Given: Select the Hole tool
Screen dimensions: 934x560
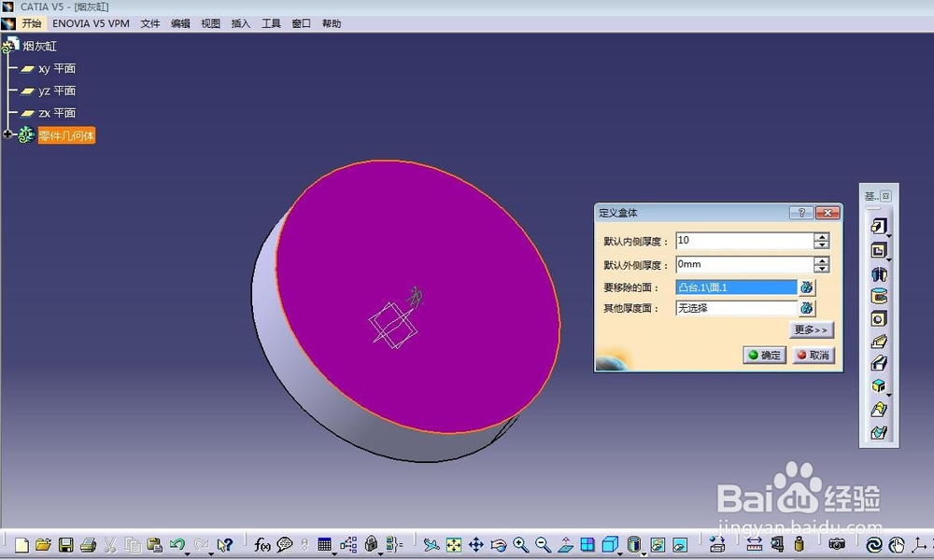Looking at the screenshot, I should coord(879,319).
